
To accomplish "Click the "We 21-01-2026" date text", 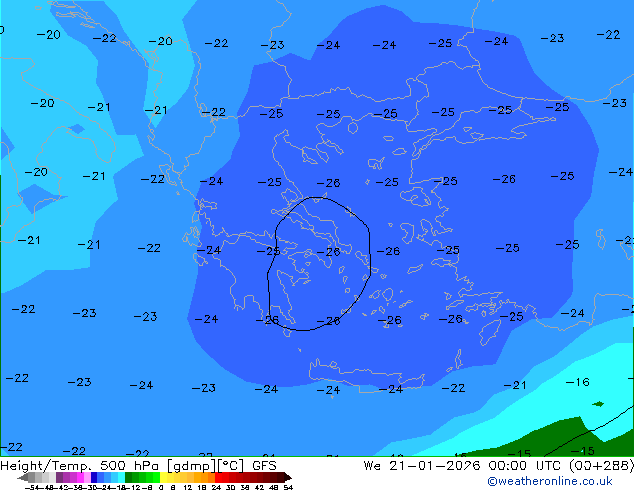I will 421,466.
